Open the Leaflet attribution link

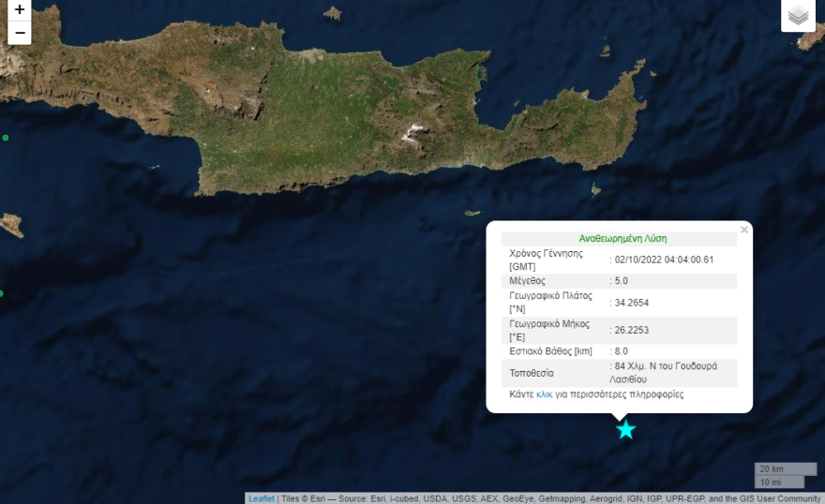[x=262, y=498]
